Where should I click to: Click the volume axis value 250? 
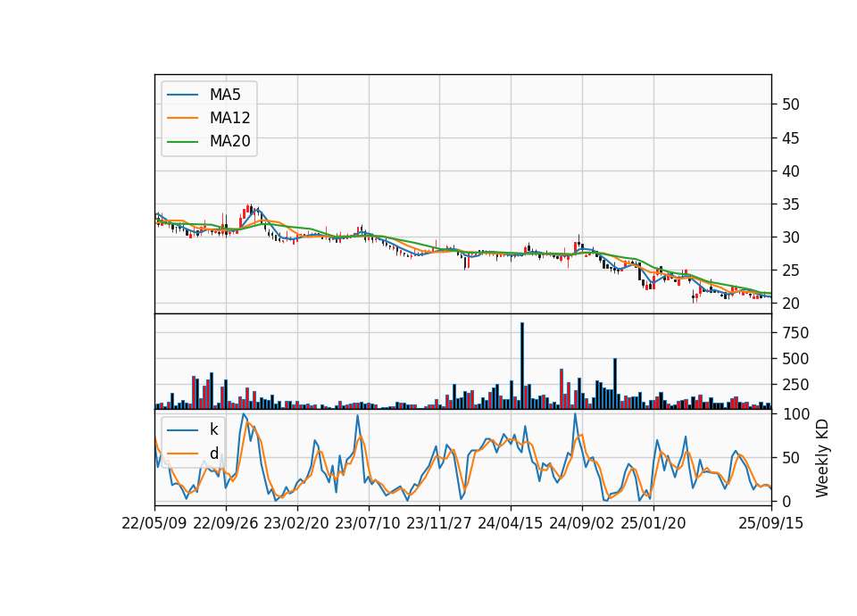tap(795, 385)
